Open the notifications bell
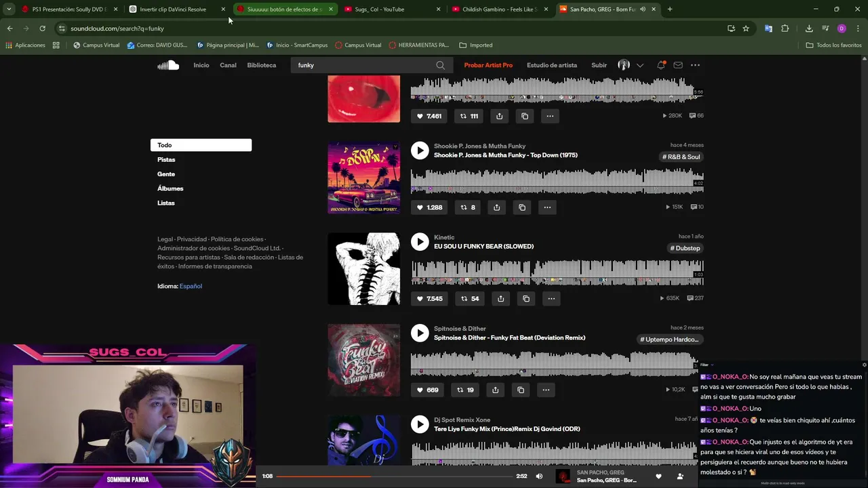868x488 pixels. (x=660, y=65)
